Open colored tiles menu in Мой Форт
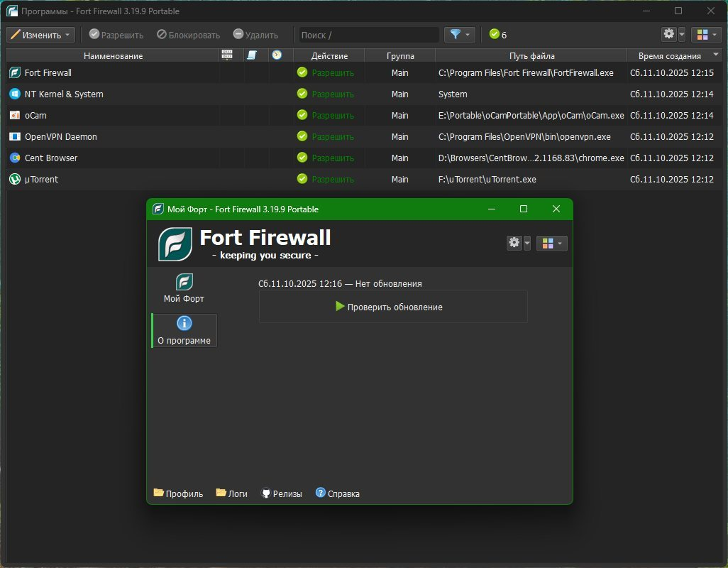The width and height of the screenshot is (728, 568). 551,244
